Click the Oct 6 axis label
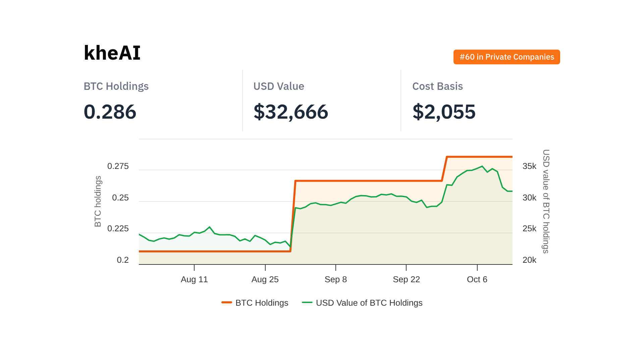 pos(477,279)
